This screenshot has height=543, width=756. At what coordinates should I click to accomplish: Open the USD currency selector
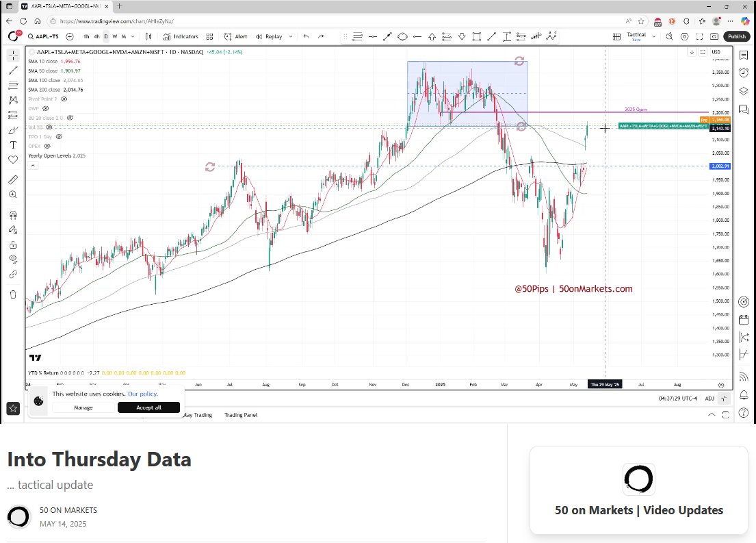[x=716, y=52]
